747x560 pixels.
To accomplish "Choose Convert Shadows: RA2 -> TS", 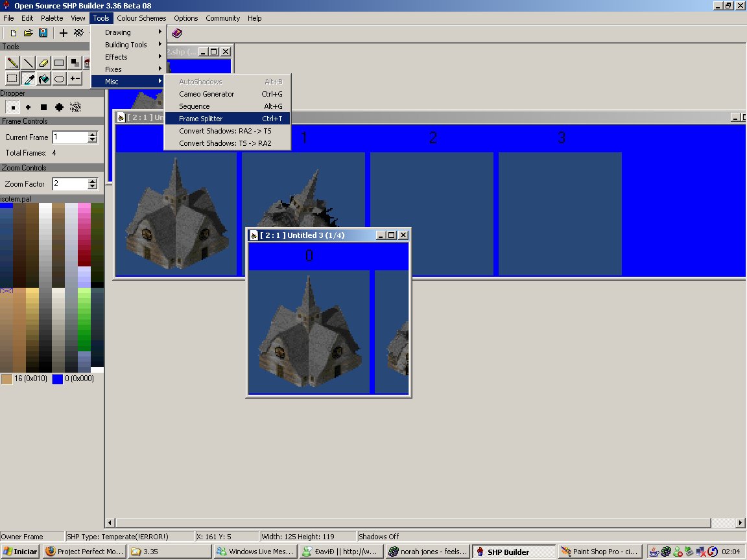I will (x=227, y=131).
